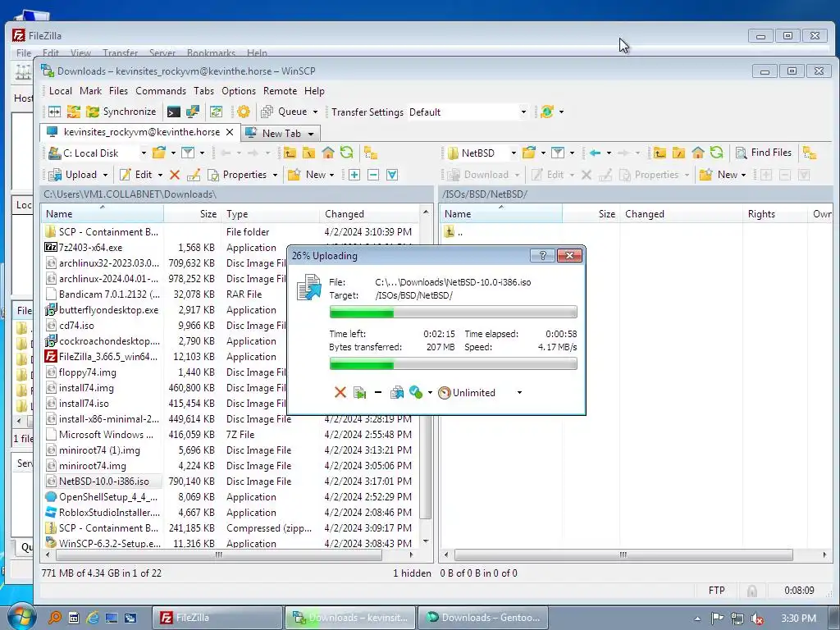The height and width of the screenshot is (630, 840).
Task: Click the remote New folder button
Action: (719, 175)
